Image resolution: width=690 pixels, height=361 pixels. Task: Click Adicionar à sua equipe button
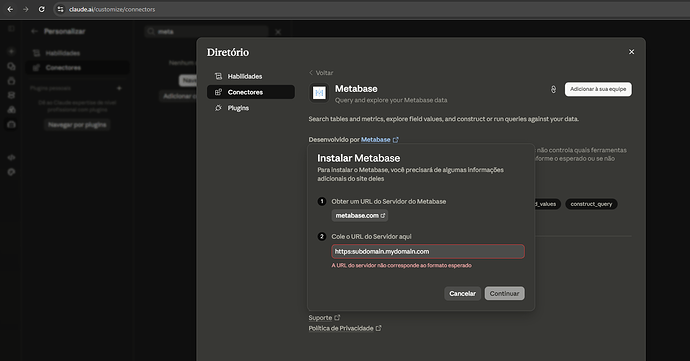(598, 89)
